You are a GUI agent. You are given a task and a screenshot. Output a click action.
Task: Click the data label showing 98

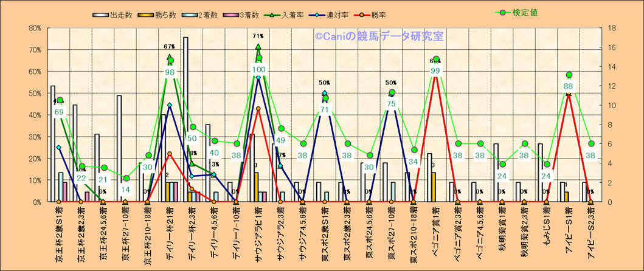pyautogui.click(x=170, y=72)
